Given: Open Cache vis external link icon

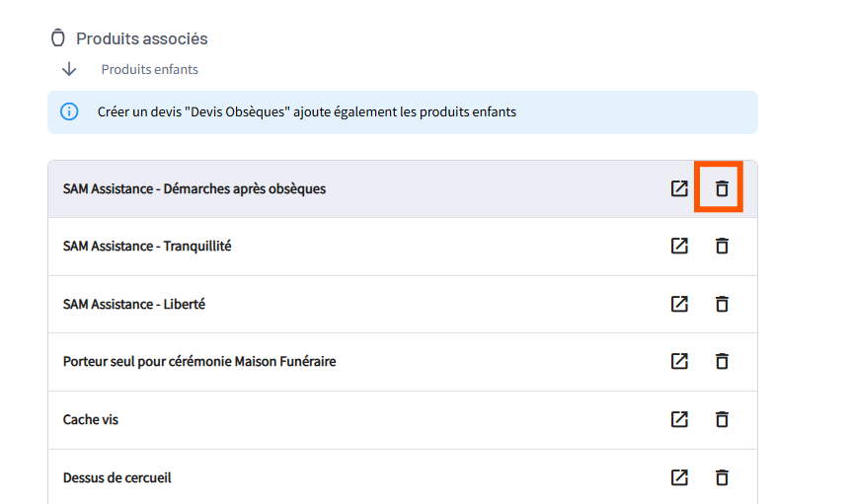Looking at the screenshot, I should coord(679,419).
